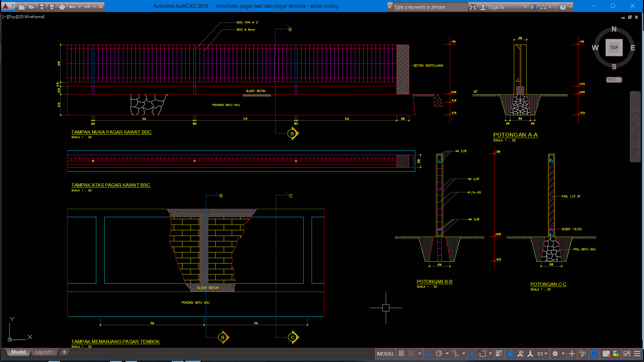Toggle Ortho mode in status bar

coord(429,354)
